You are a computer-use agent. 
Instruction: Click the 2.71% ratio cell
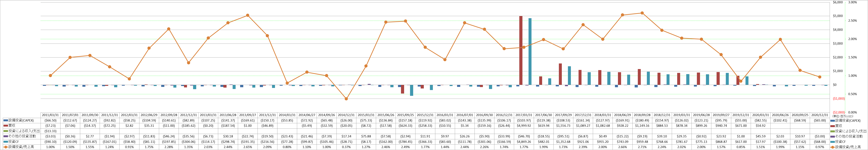pos(642,147)
